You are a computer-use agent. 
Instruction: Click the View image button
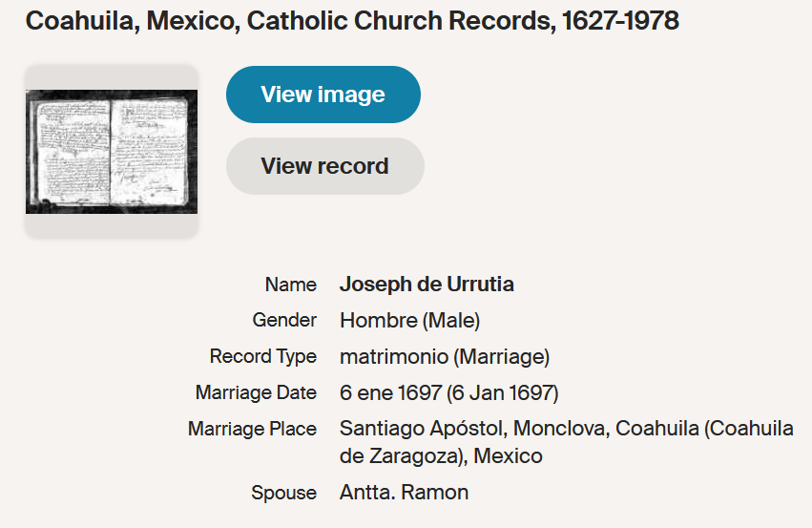pos(323,95)
